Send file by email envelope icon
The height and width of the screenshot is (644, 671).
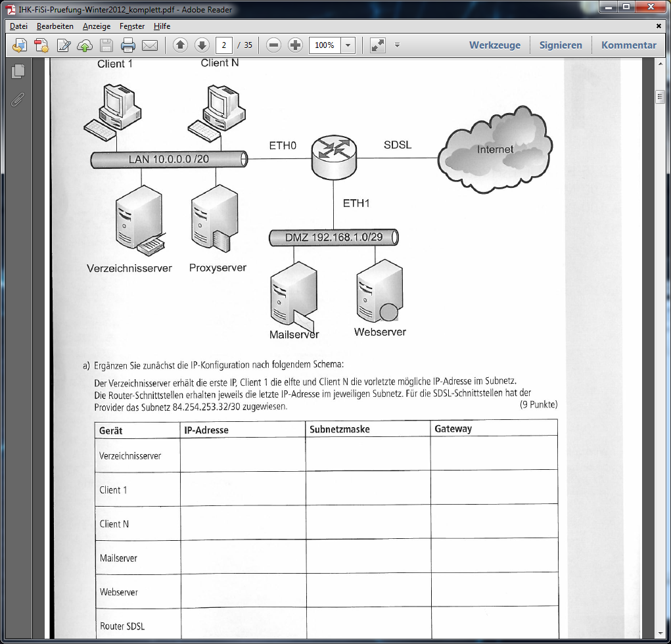[x=150, y=45]
